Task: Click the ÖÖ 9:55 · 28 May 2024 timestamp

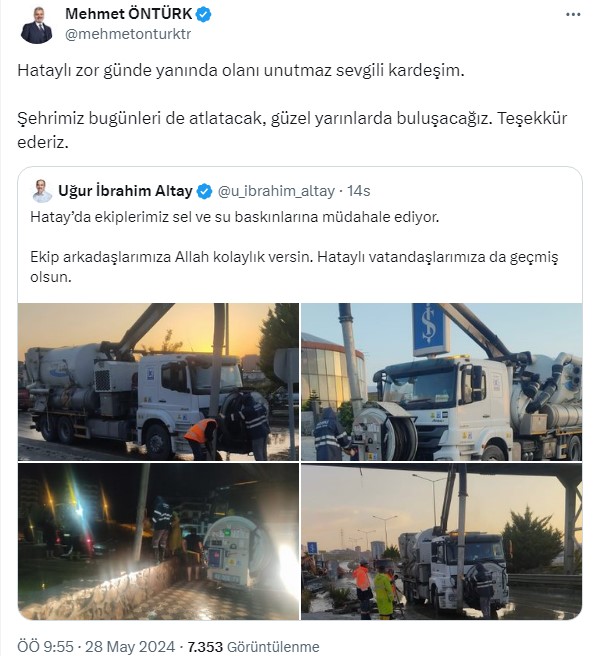Action: (96, 647)
